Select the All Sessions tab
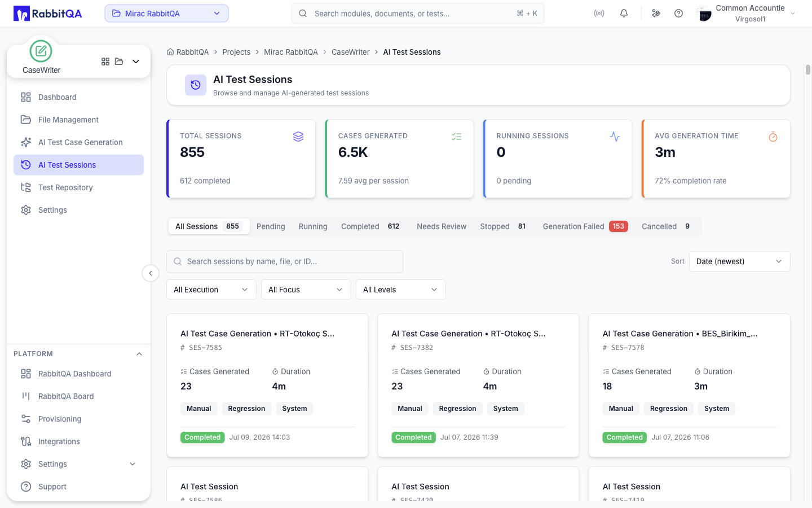The width and height of the screenshot is (812, 508). coord(209,226)
